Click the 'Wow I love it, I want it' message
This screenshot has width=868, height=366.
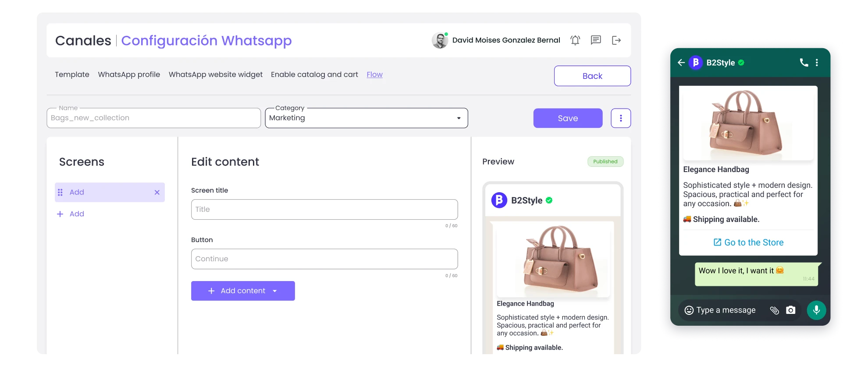coord(757,274)
